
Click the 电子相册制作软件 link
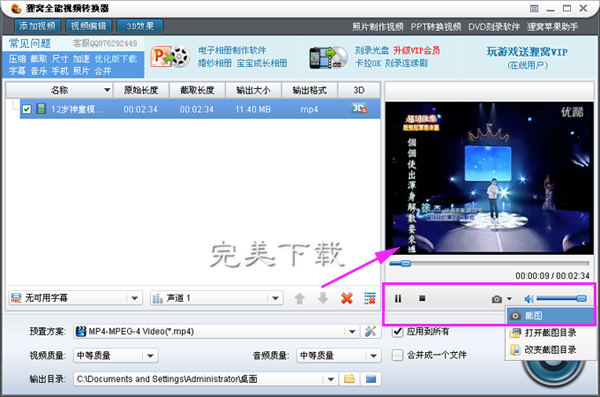point(232,50)
